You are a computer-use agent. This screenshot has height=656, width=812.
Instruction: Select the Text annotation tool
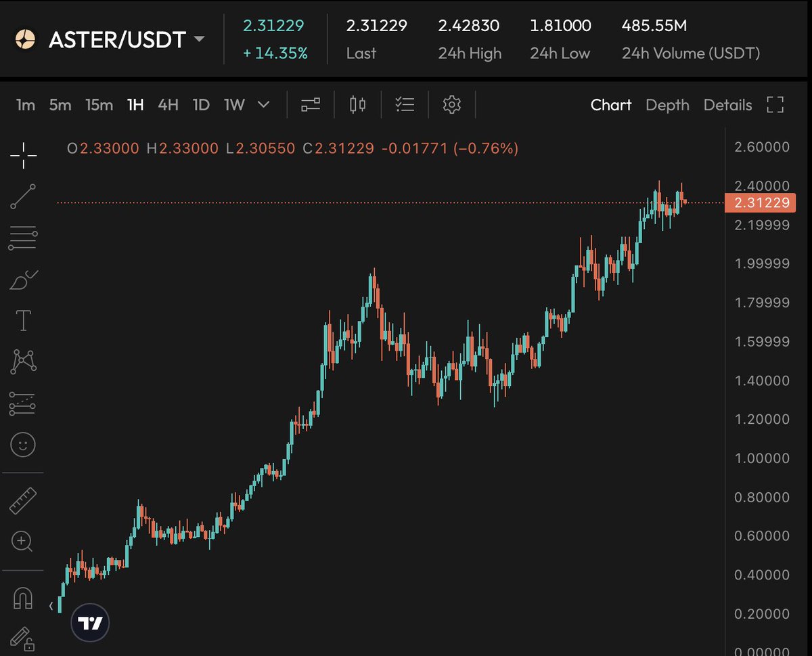(23, 320)
